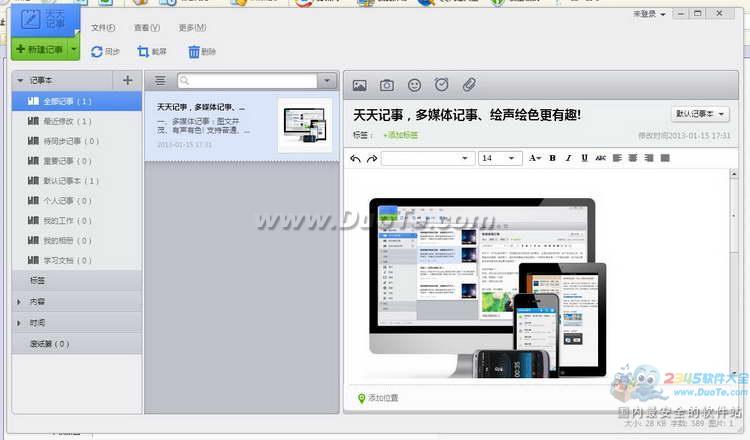Click the 截屏 (screenshot crop) icon
Image resolution: width=750 pixels, height=440 pixels.
144,51
